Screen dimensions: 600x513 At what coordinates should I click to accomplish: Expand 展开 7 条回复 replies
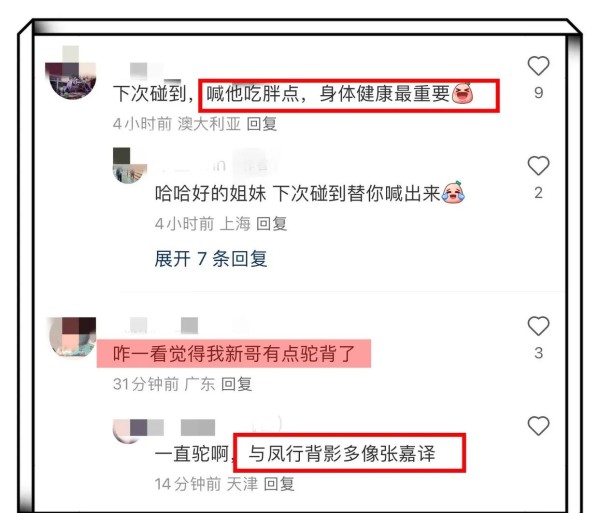(211, 259)
